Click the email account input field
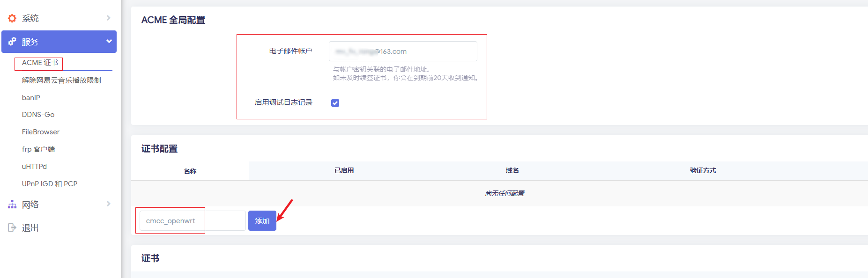868x278 pixels. tap(403, 51)
